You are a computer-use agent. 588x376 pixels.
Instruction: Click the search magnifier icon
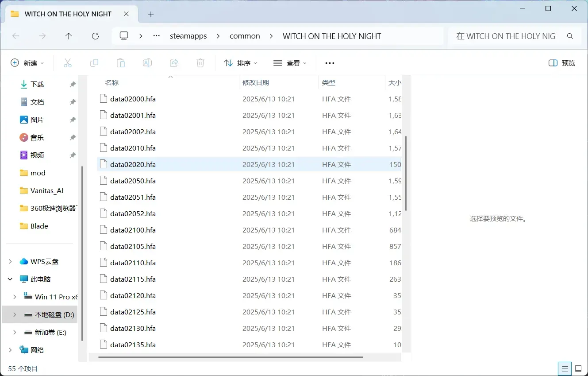570,36
